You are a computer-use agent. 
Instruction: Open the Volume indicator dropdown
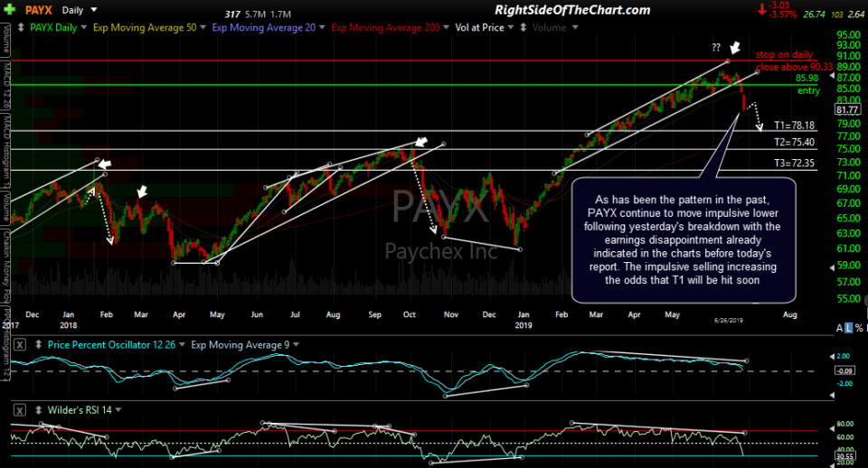(x=575, y=27)
